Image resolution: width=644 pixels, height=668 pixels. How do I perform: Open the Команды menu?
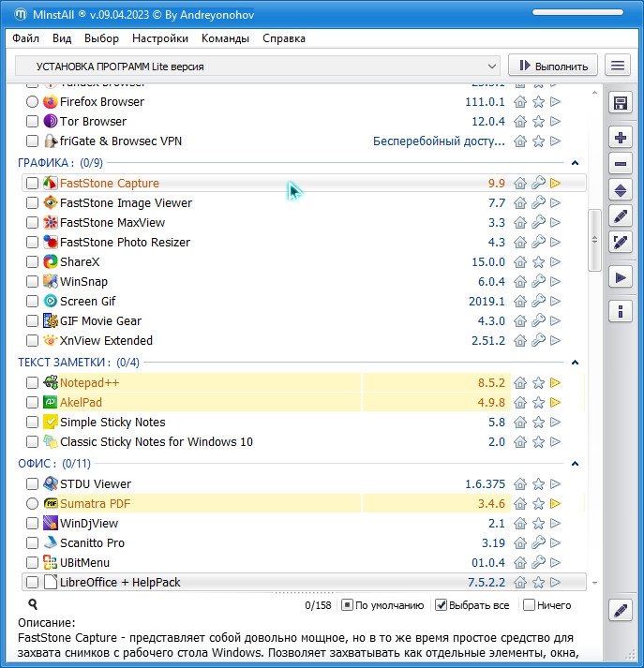[x=225, y=38]
